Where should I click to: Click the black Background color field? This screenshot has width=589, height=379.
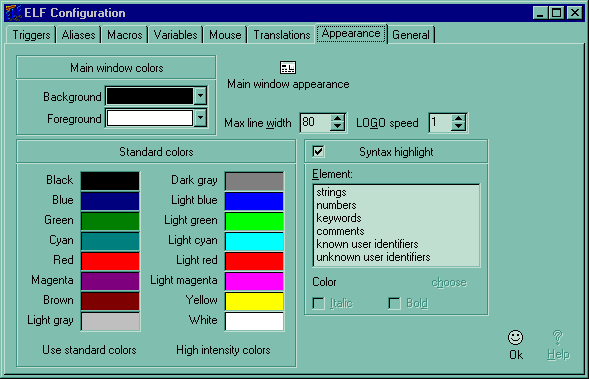point(150,96)
